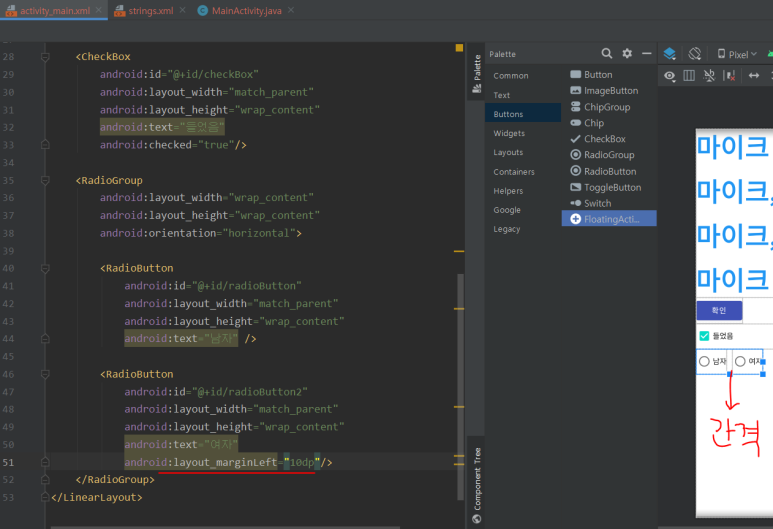The image size is (773, 529).
Task: Open the Select Design Surface layers icon
Action: coord(669,53)
